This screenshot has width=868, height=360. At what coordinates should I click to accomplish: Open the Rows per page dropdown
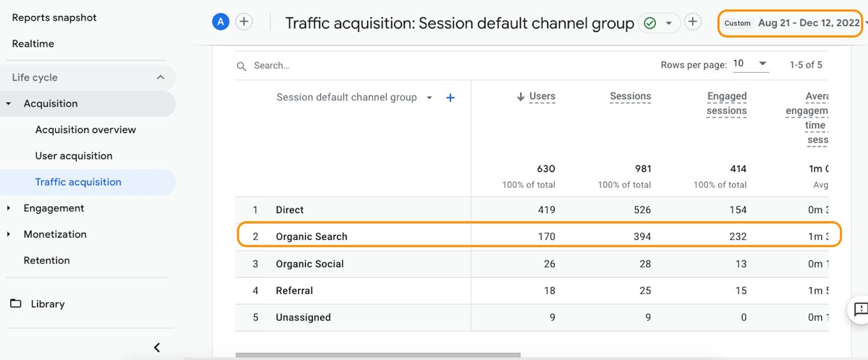point(751,64)
